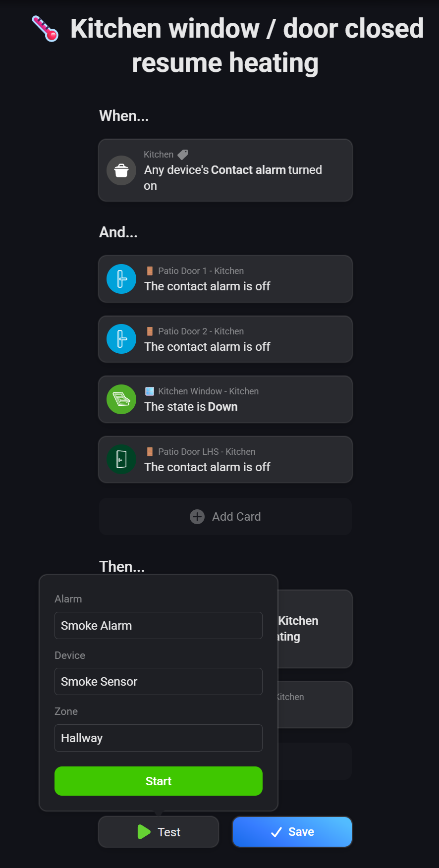Click the green Kitchen Window icon
This screenshot has height=868, width=439.
click(x=121, y=399)
